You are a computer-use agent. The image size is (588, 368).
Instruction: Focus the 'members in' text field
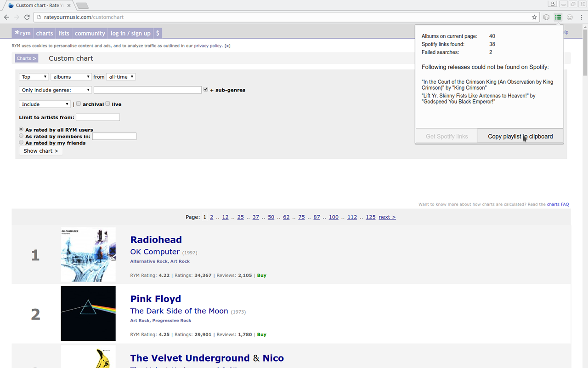pos(114,136)
